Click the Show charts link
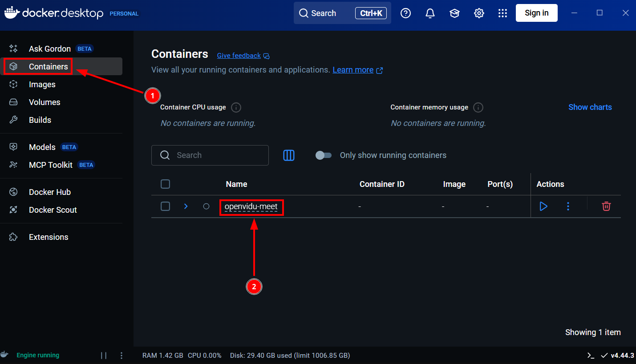The width and height of the screenshot is (636, 364). (x=590, y=107)
